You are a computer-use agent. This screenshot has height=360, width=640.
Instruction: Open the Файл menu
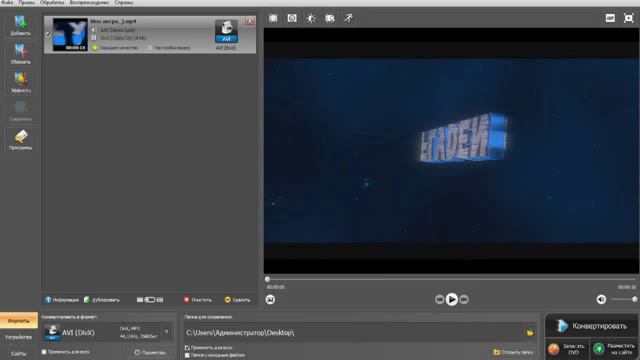(7, 2)
